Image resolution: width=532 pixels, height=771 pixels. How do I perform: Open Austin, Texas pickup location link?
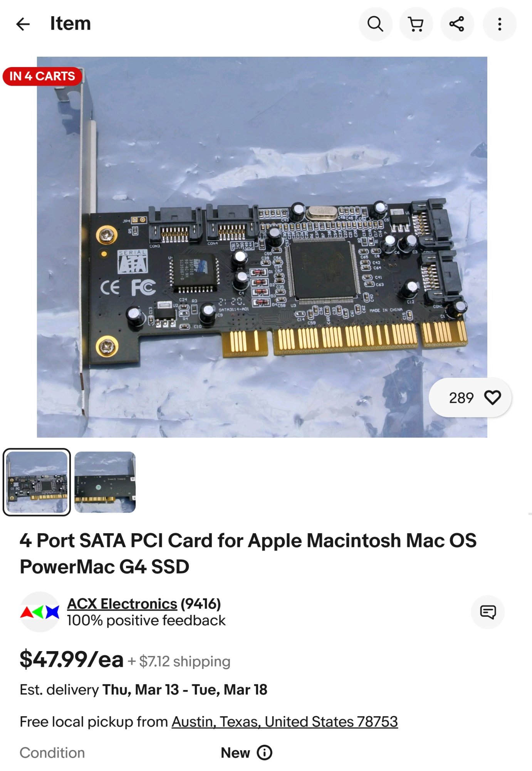click(x=285, y=722)
